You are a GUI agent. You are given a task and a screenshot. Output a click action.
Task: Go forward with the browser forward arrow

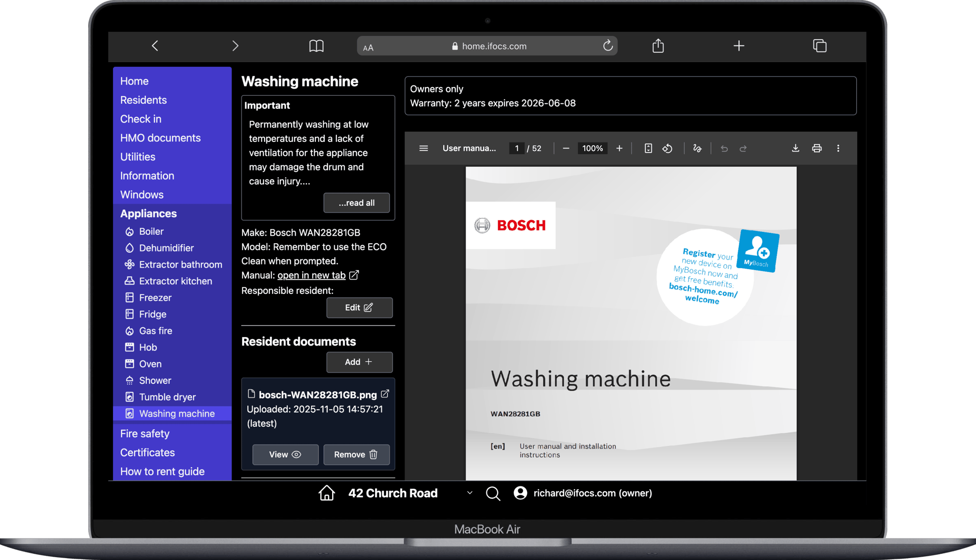235,46
